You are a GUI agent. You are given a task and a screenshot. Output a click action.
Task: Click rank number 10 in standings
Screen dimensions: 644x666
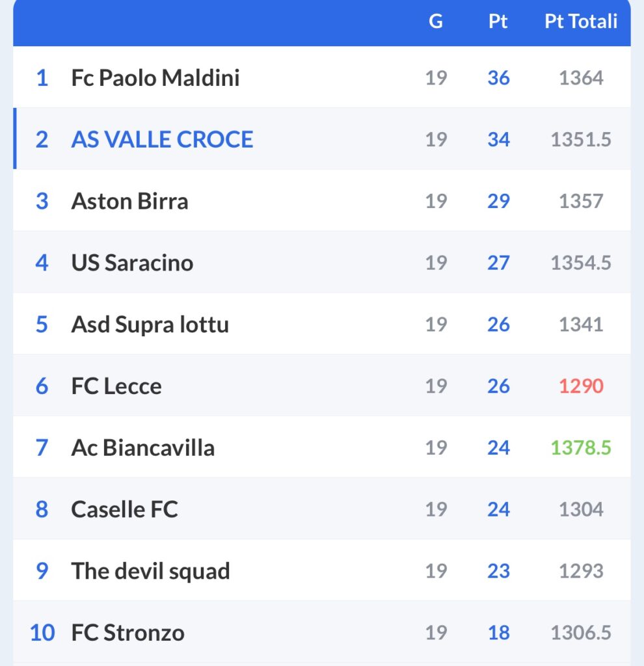pos(42,632)
